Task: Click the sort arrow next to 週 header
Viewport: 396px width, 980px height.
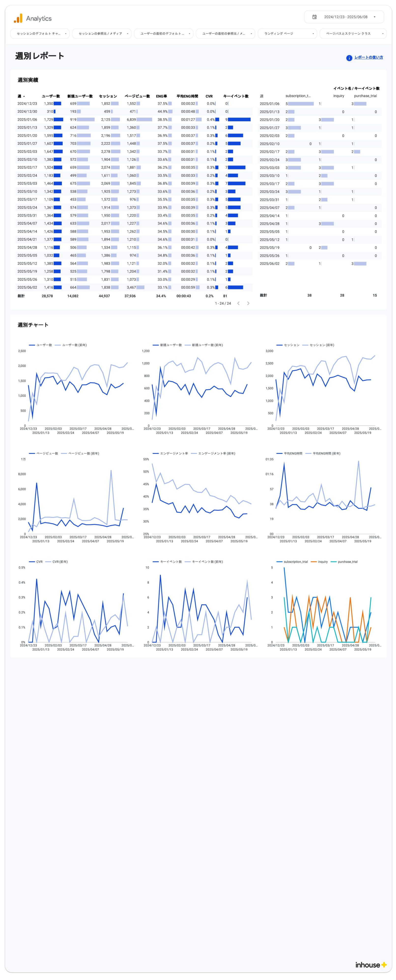Action: coord(24,96)
